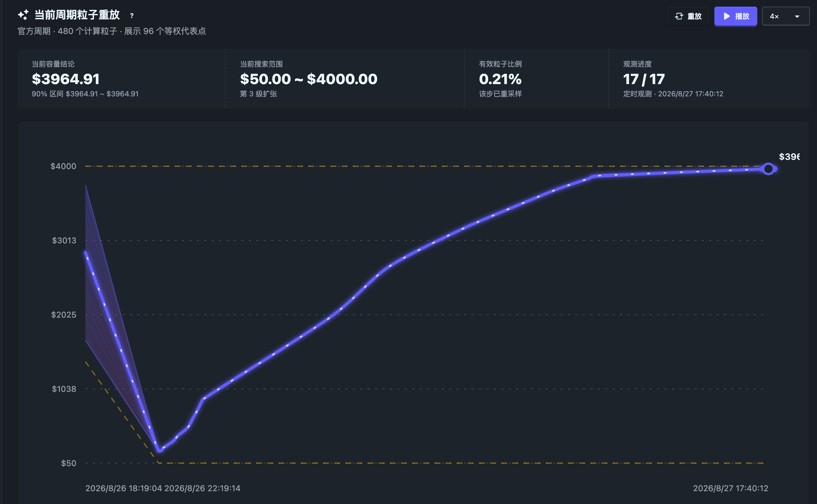
Task: Click the $50.00 ~ $4000.00 search range
Action: tap(309, 79)
